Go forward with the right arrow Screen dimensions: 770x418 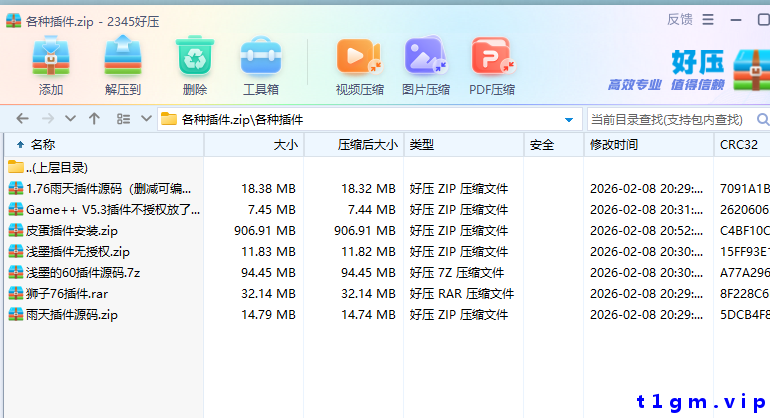pos(48,119)
